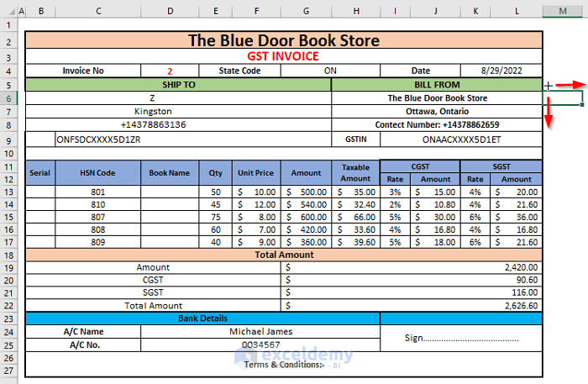
Task: Click the 'State Code' label cell
Action: pos(239,71)
